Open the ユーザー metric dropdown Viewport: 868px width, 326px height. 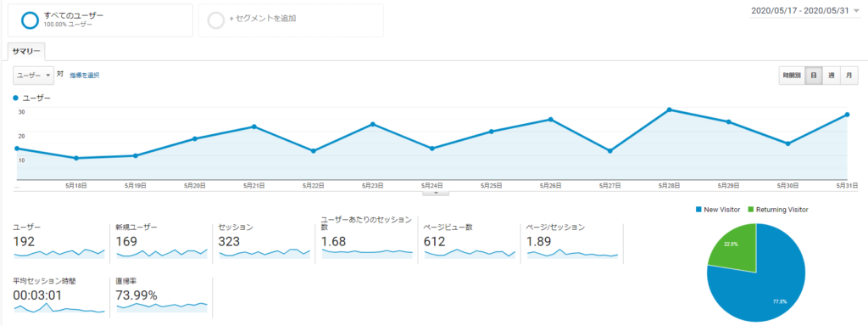coord(33,76)
